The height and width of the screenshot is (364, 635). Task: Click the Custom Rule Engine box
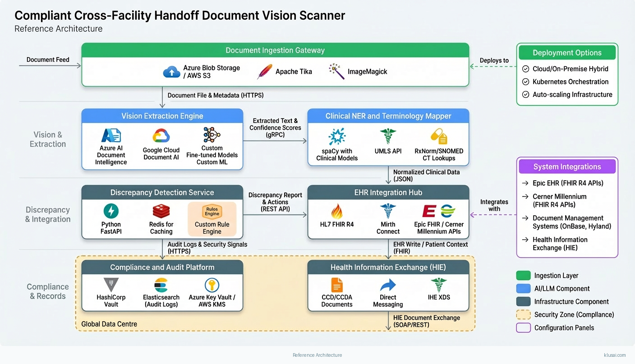tap(212, 219)
